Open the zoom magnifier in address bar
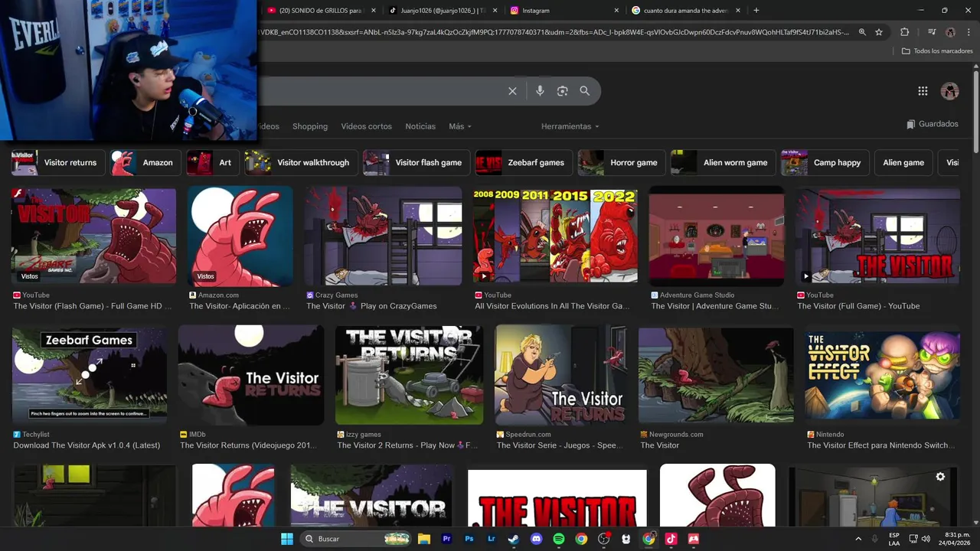Screen dimensions: 980x551 (x=862, y=32)
